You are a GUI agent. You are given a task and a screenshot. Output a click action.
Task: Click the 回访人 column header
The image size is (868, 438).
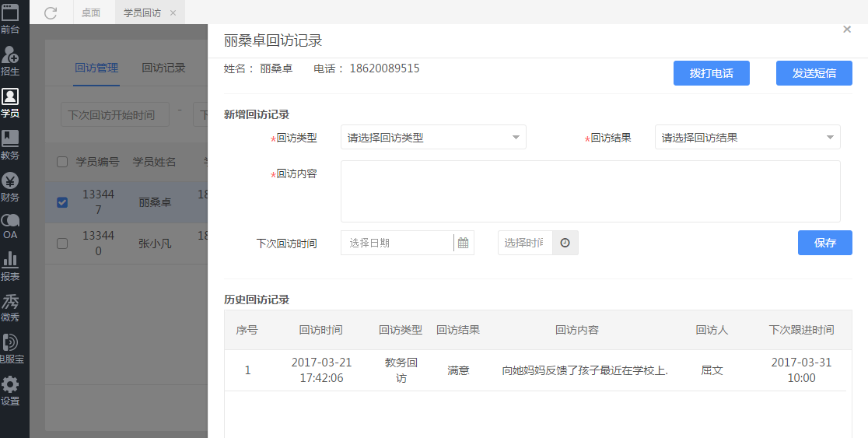pos(712,330)
